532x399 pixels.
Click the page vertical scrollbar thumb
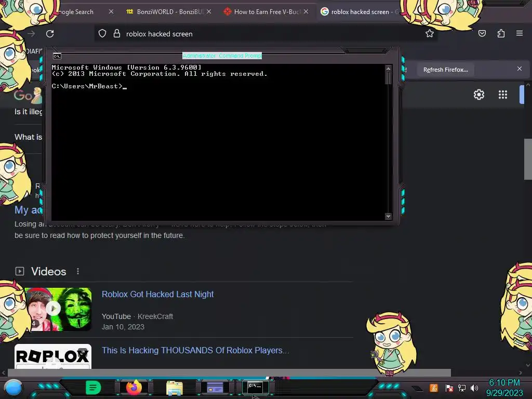(x=528, y=159)
